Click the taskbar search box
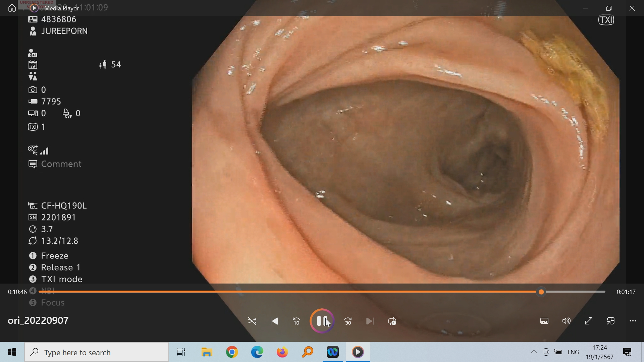 97,352
